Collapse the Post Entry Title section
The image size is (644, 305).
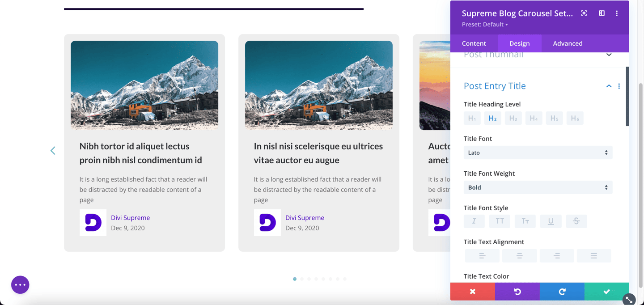coord(608,85)
